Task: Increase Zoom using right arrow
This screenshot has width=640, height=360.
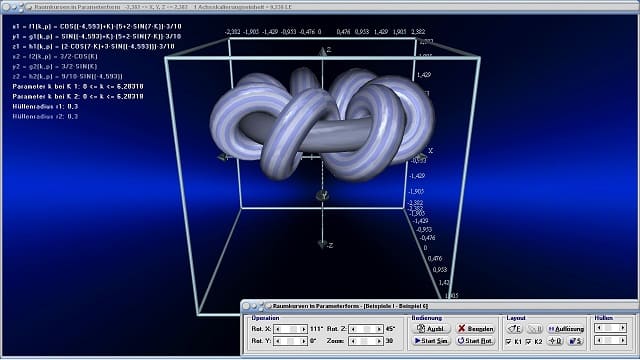Action: coord(379,341)
